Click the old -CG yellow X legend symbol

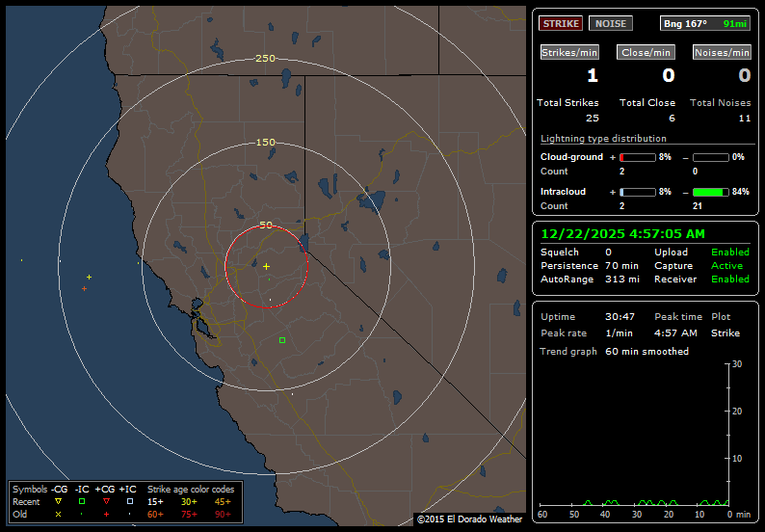click(59, 515)
